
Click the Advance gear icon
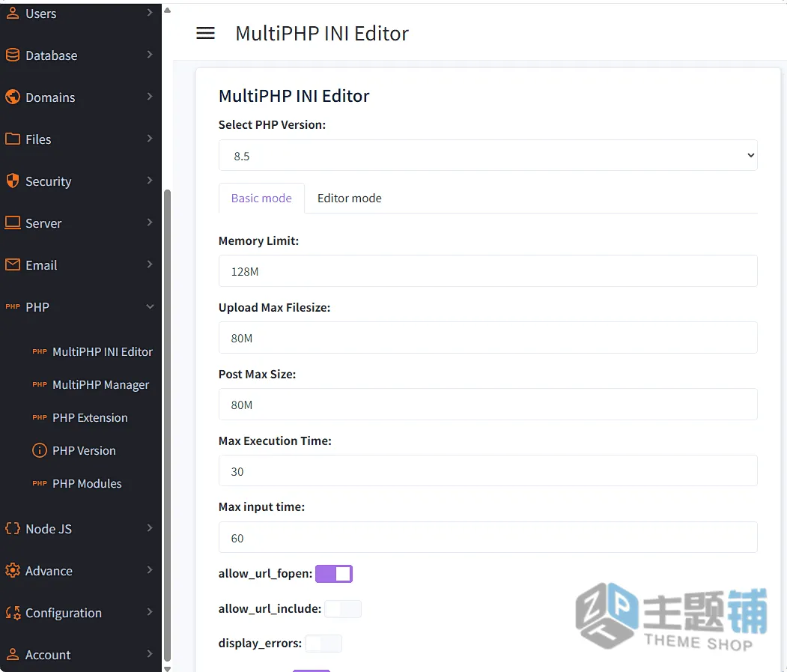tap(13, 570)
